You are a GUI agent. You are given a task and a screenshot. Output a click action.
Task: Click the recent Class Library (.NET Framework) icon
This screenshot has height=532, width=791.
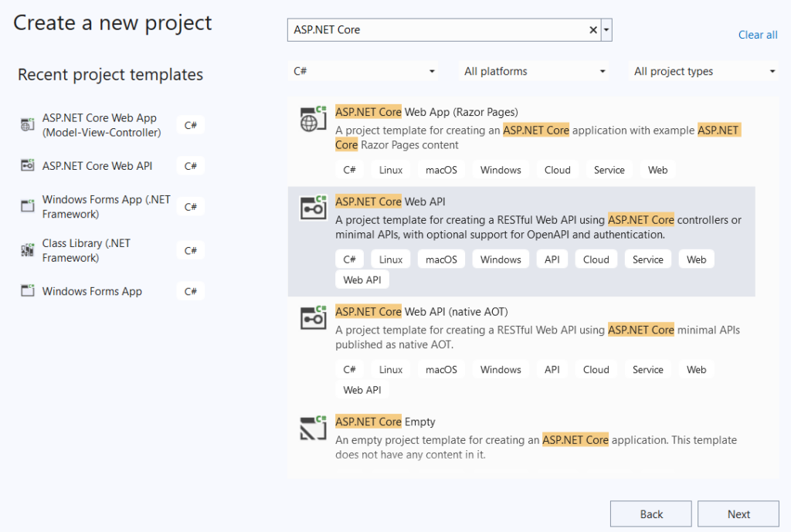[27, 249]
